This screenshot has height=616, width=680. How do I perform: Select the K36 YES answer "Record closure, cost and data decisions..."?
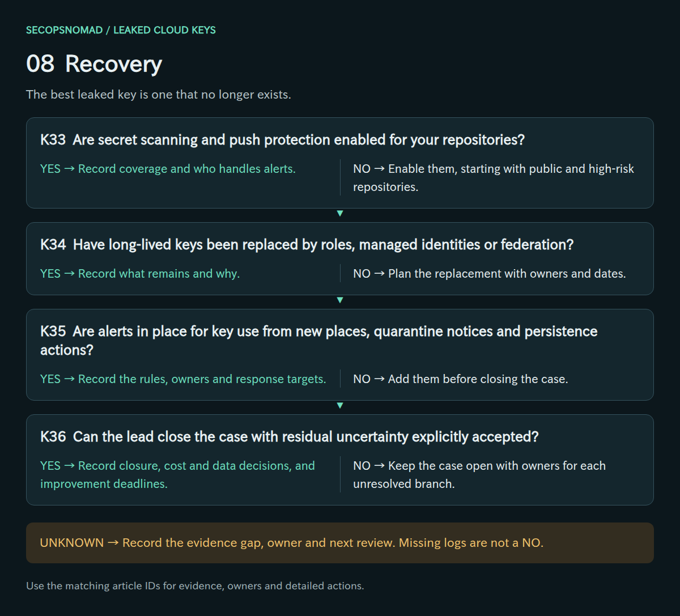pyautogui.click(x=177, y=475)
